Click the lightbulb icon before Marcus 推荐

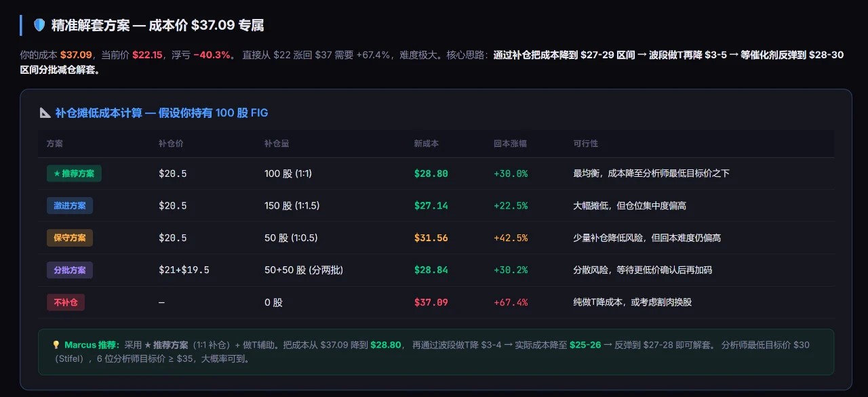click(56, 345)
